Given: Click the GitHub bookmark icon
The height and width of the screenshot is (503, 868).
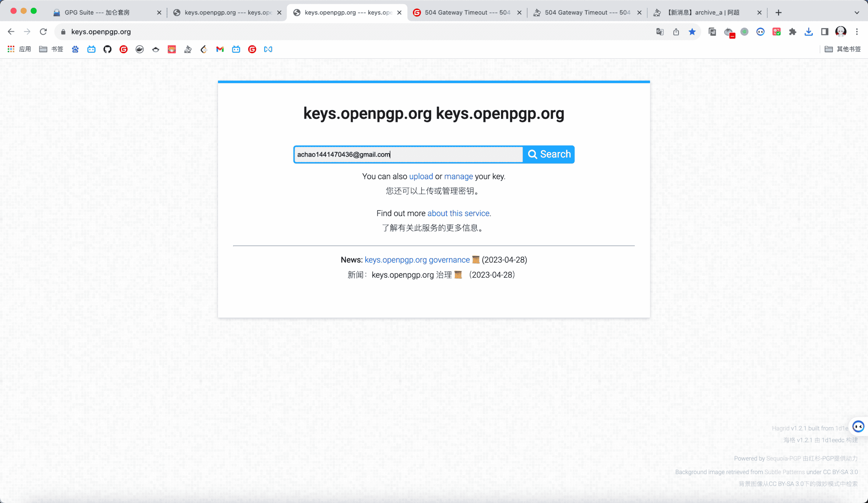Looking at the screenshot, I should pyautogui.click(x=108, y=49).
